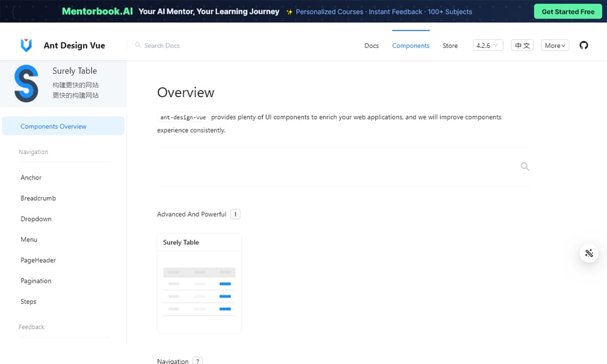Select Components Overview in the sidebar
This screenshot has height=364, width=607.
click(55, 125)
